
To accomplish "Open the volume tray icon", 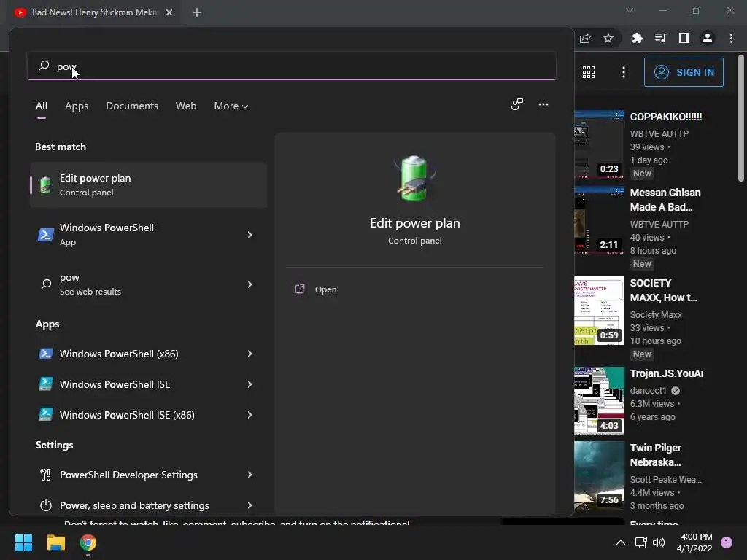I will pyautogui.click(x=659, y=542).
